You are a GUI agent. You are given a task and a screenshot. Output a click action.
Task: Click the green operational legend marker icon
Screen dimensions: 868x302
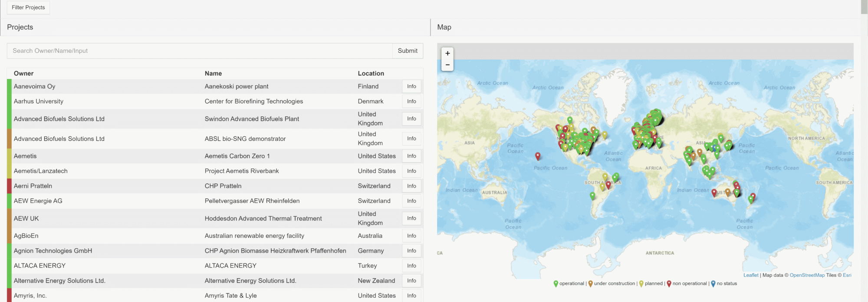tap(556, 284)
